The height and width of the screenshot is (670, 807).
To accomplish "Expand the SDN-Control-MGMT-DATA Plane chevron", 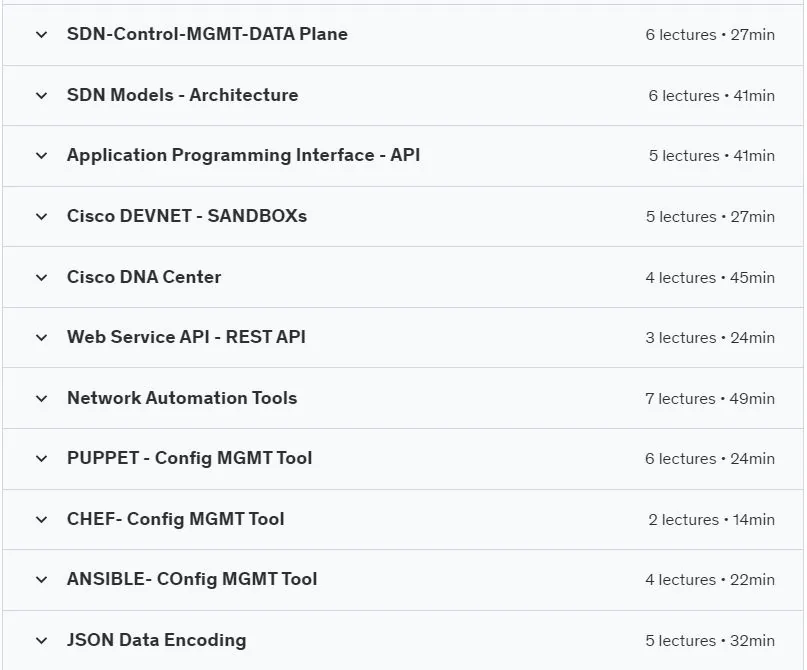I will tap(42, 34).
